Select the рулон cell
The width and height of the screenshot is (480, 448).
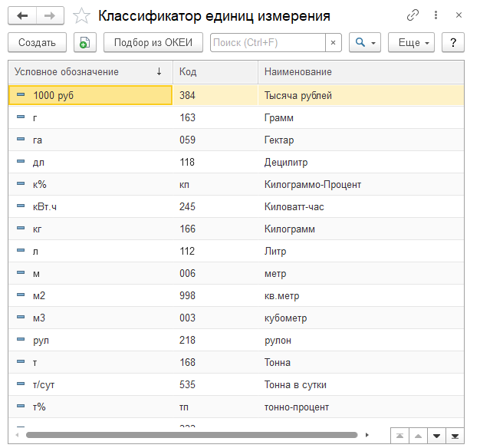click(x=361, y=340)
